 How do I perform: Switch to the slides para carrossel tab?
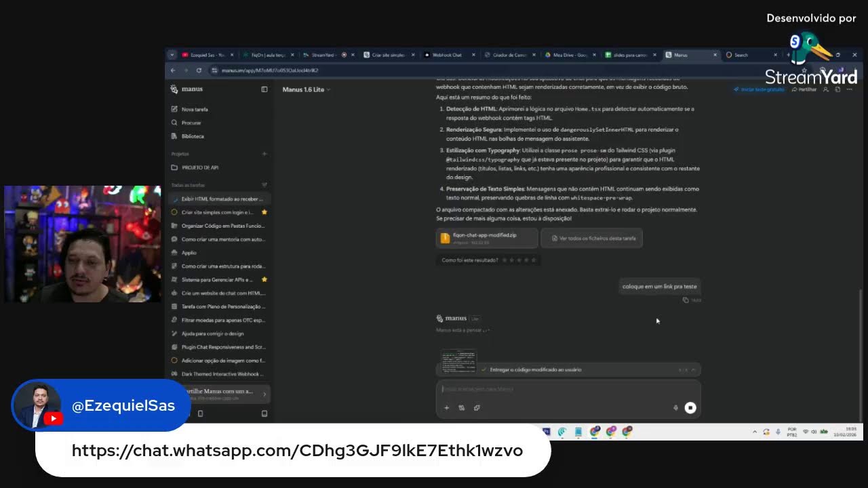coord(631,55)
